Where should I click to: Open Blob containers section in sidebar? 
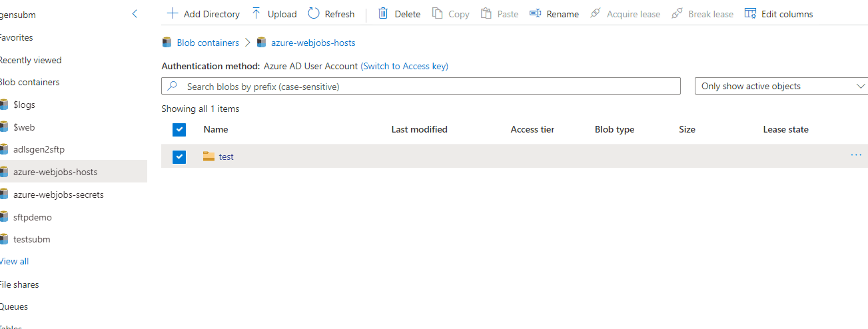pos(29,82)
